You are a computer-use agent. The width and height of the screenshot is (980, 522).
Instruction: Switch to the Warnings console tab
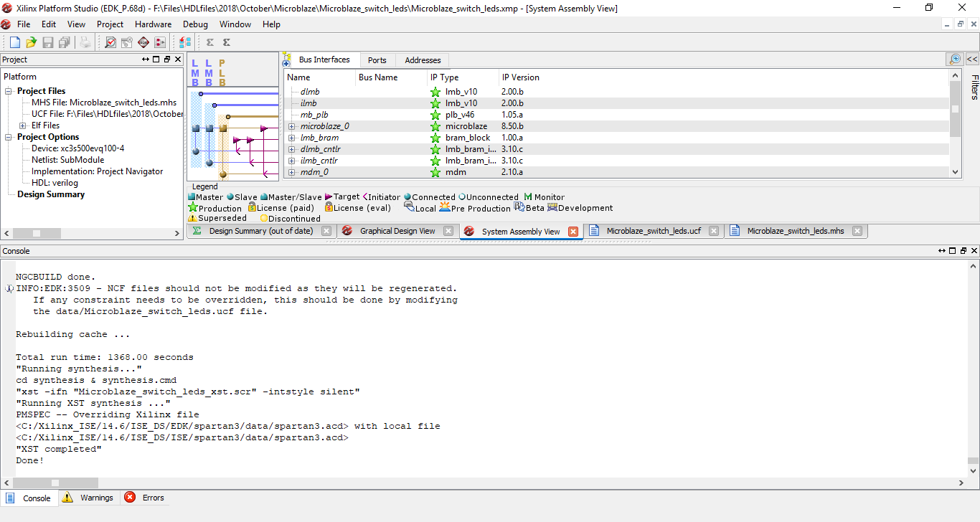pos(88,498)
